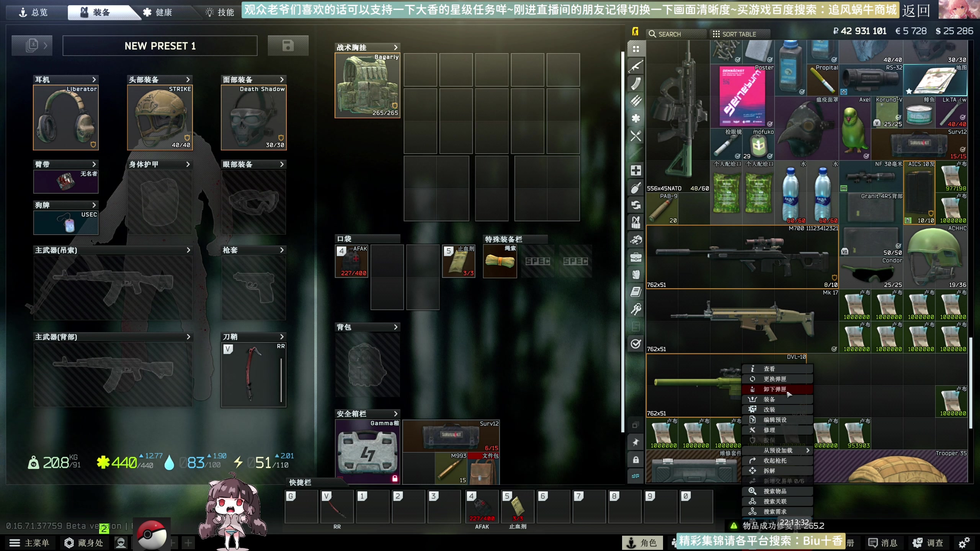Open the 主菜单 main menu button
This screenshot has height=551, width=980.
(x=30, y=543)
